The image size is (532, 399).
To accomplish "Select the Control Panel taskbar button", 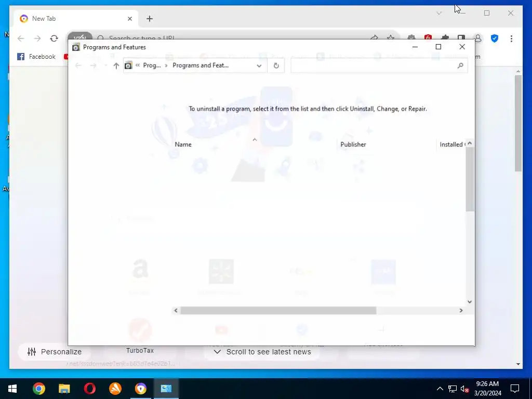I will pyautogui.click(x=166, y=389).
